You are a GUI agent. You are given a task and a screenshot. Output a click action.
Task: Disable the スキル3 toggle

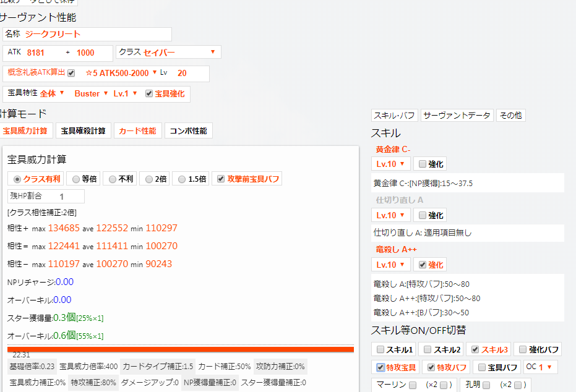click(475, 349)
